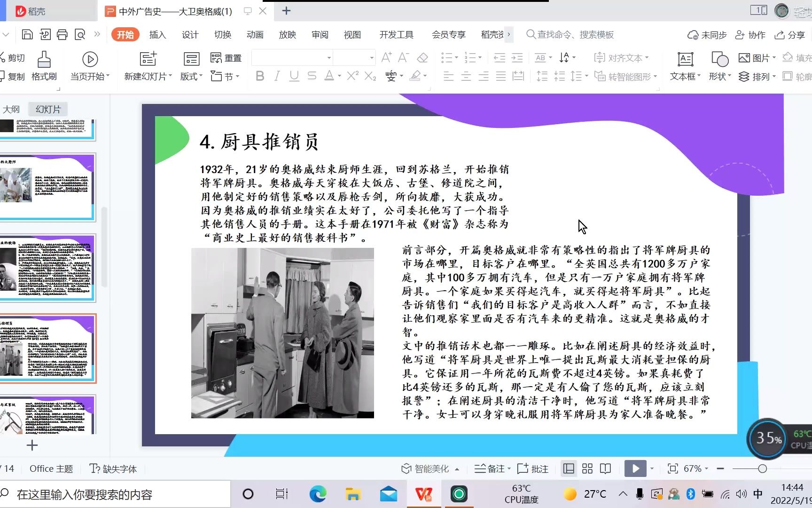Add new slide plus button in panel
The height and width of the screenshot is (508, 812).
click(x=32, y=445)
